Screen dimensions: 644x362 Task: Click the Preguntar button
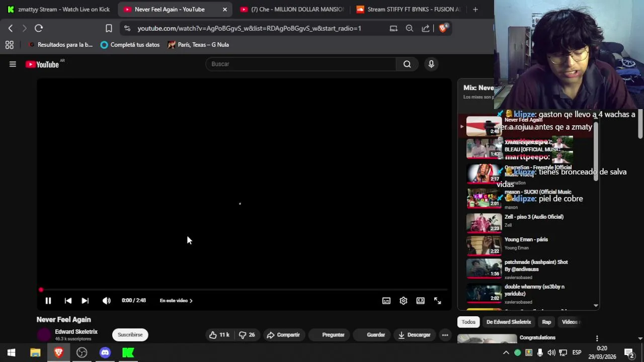tap(330, 335)
